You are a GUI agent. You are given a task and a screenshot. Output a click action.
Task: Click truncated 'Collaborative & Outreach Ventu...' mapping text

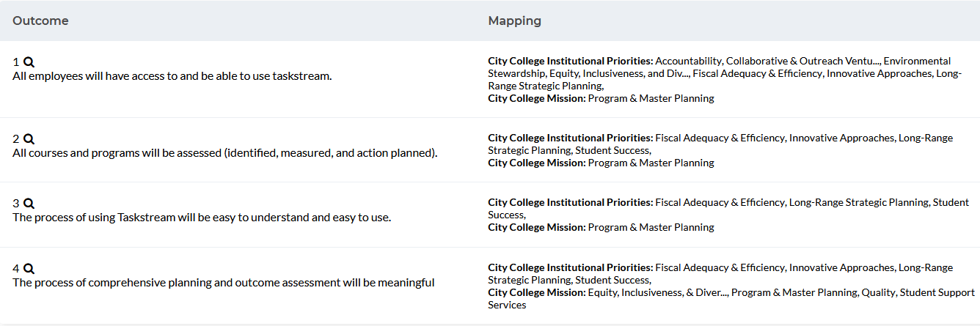803,61
